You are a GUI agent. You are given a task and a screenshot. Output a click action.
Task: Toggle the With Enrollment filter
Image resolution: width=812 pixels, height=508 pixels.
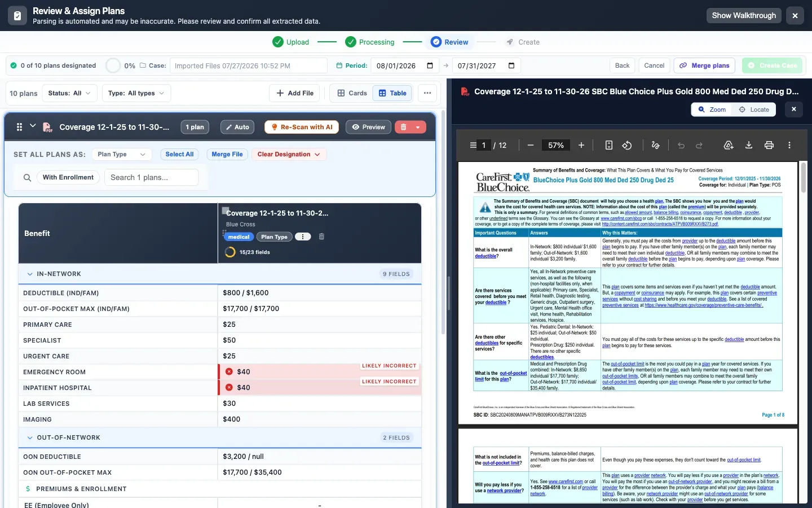(68, 177)
